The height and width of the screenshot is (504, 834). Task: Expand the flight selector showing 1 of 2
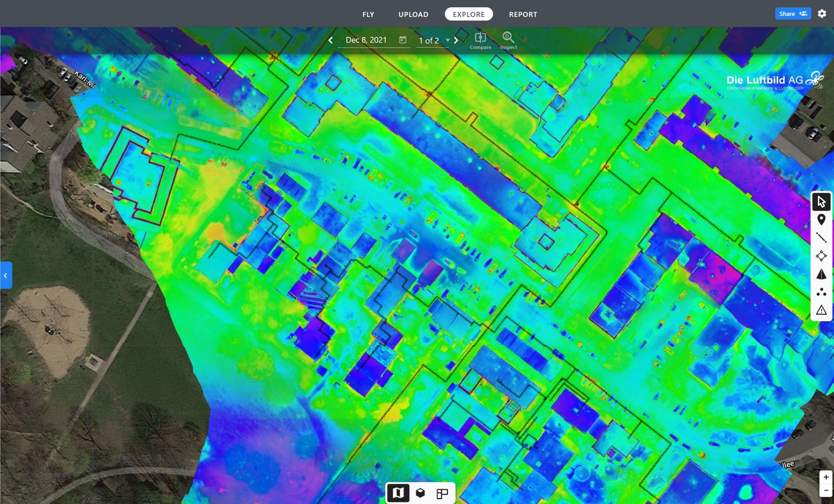point(448,40)
